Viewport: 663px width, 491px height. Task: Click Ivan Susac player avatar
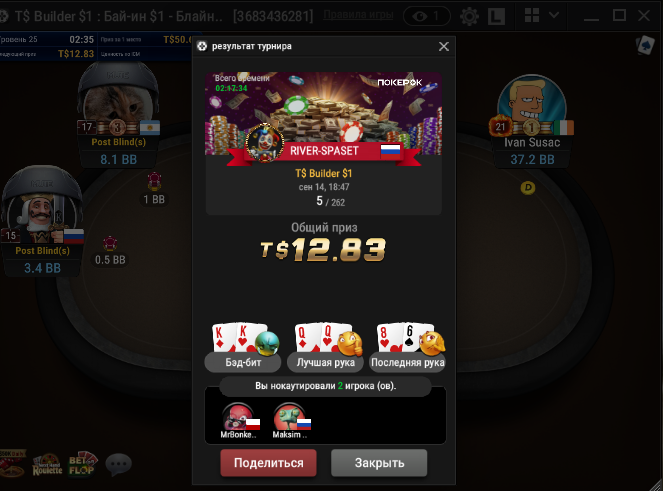pyautogui.click(x=531, y=101)
